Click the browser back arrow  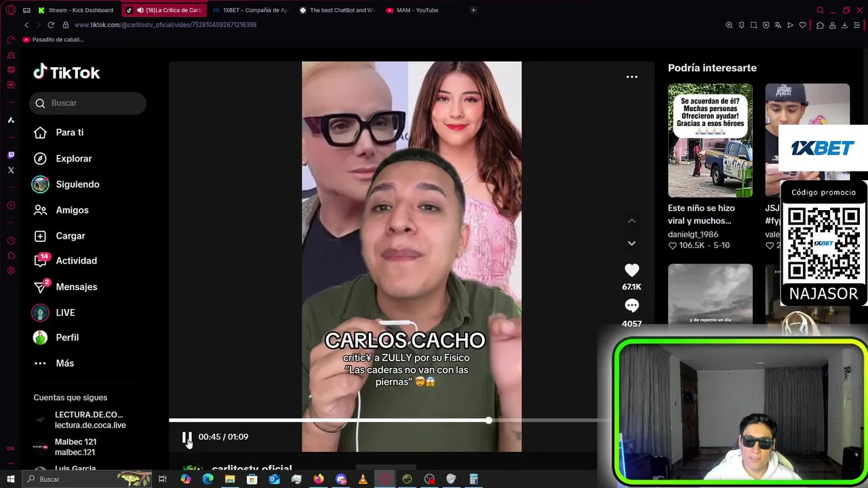click(x=26, y=25)
